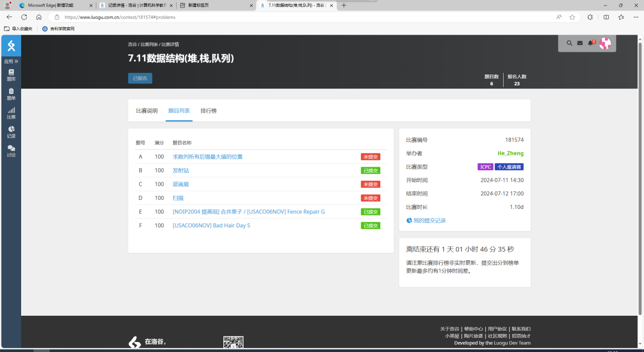Screen dimensions: 644x352
Task: Open the user avatar menu
Action: click(x=605, y=43)
